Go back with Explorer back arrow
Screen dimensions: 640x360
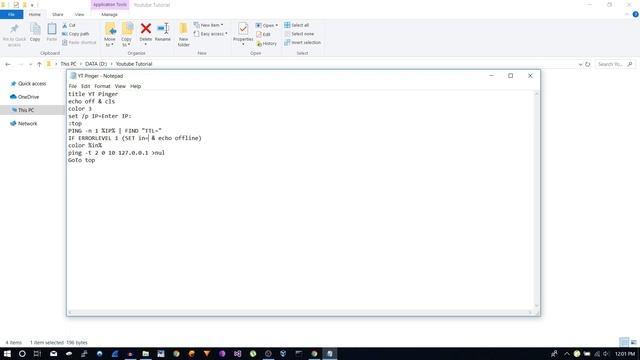(8, 64)
